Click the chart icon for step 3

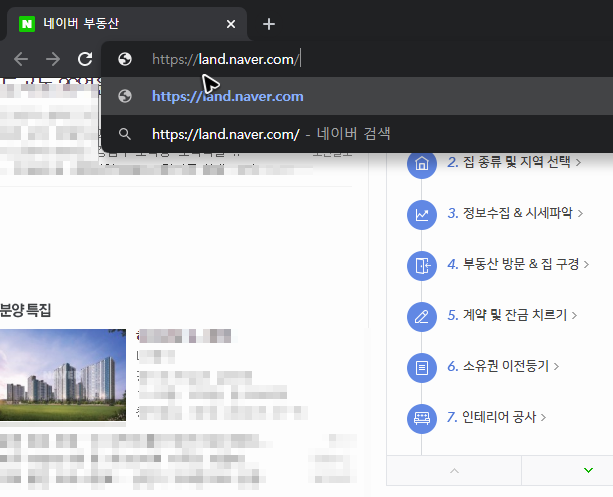422,215
